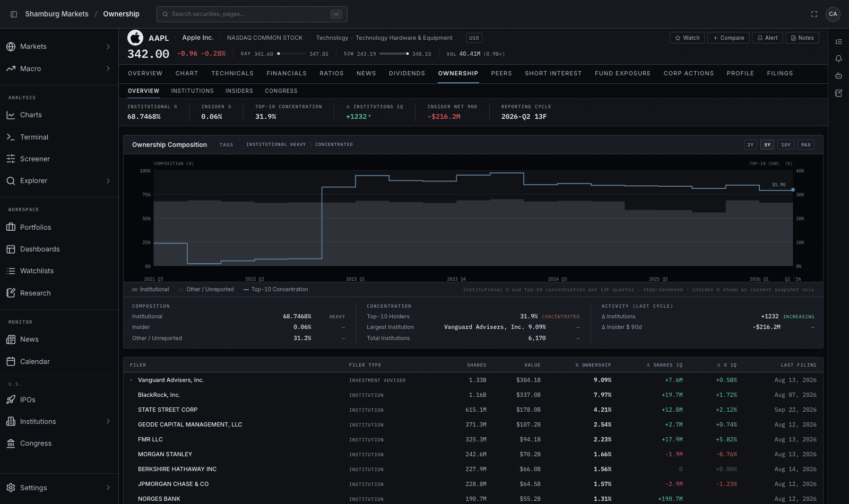
Task: Click chart endpoint marker at 31.9%
Action: click(793, 190)
